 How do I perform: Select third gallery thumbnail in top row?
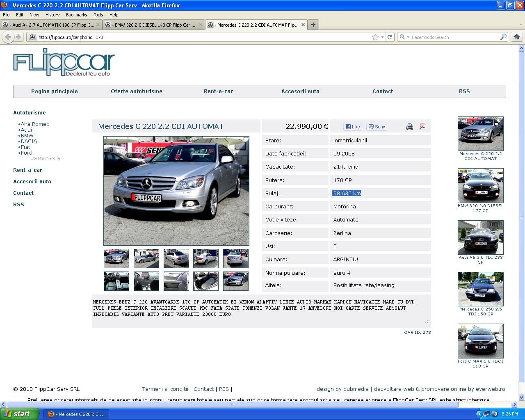coord(176,258)
